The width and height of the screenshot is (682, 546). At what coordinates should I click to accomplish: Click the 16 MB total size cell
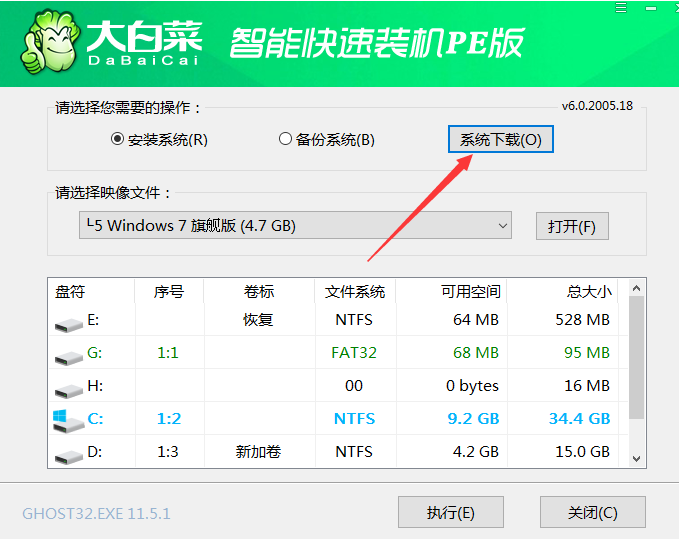[587, 386]
